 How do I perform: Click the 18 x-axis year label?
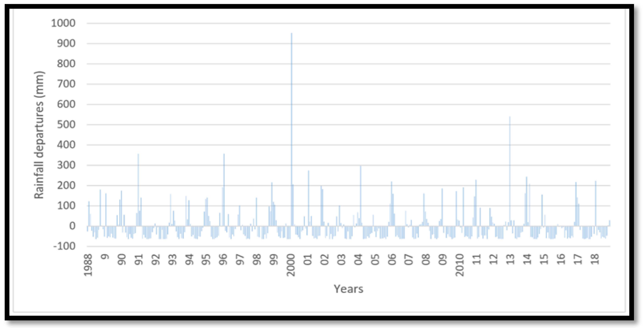595,259
